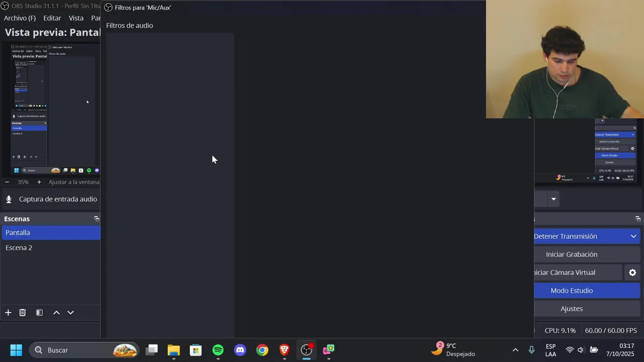The width and height of the screenshot is (644, 362).
Task: Click the Filtros de audio label
Action: click(x=129, y=26)
